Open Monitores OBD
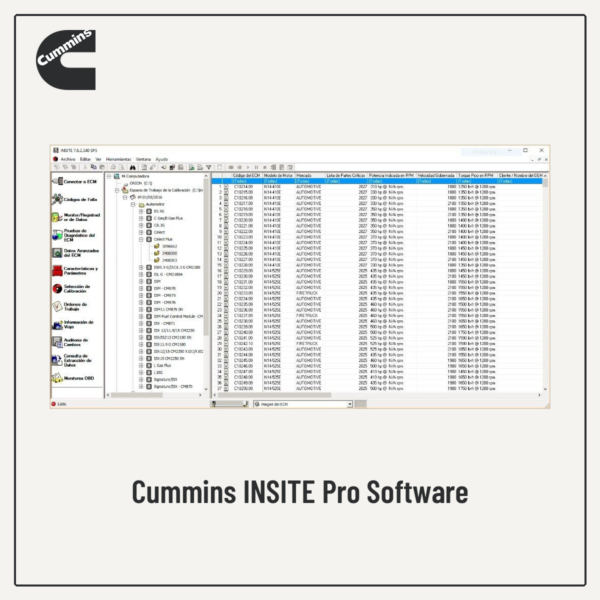600x600 pixels. point(73,378)
